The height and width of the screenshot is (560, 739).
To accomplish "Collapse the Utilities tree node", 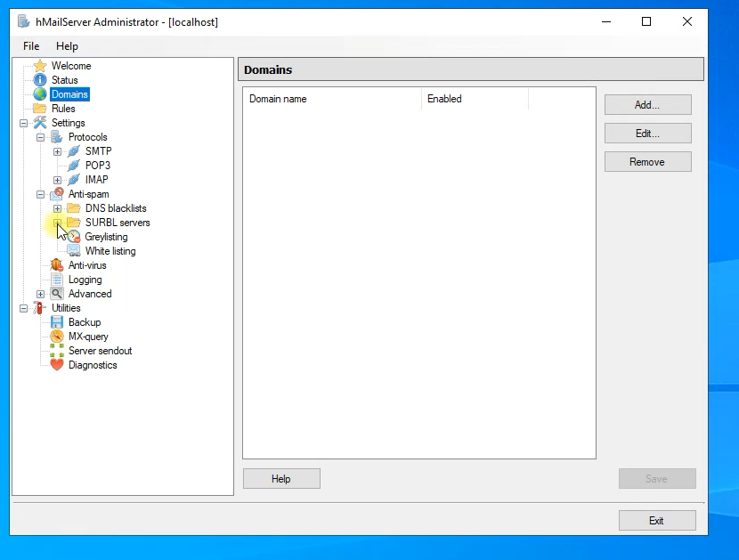I will click(23, 308).
